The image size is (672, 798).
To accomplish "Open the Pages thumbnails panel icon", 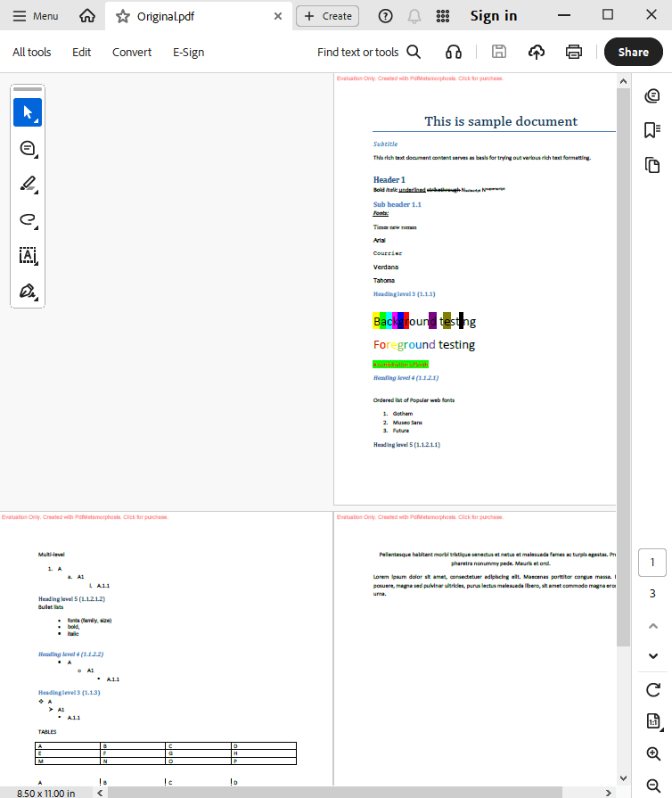I will tap(652, 165).
